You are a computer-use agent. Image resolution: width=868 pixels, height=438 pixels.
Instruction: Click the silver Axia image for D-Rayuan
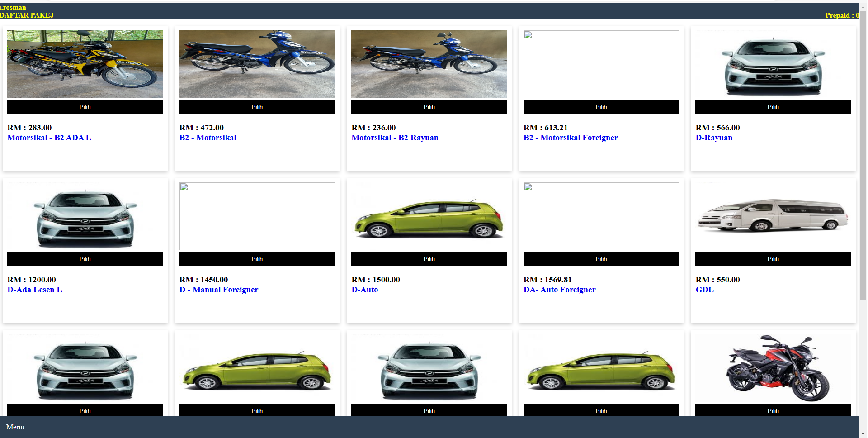pyautogui.click(x=773, y=64)
